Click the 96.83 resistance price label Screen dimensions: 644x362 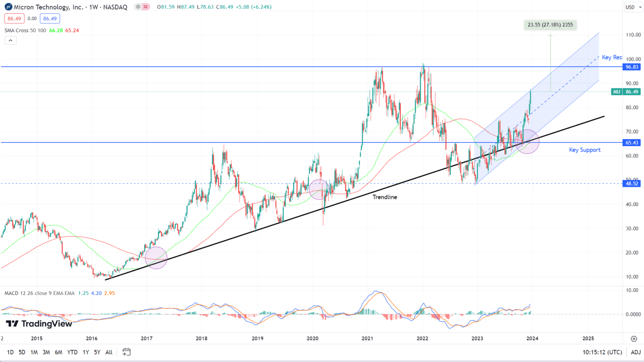point(631,67)
